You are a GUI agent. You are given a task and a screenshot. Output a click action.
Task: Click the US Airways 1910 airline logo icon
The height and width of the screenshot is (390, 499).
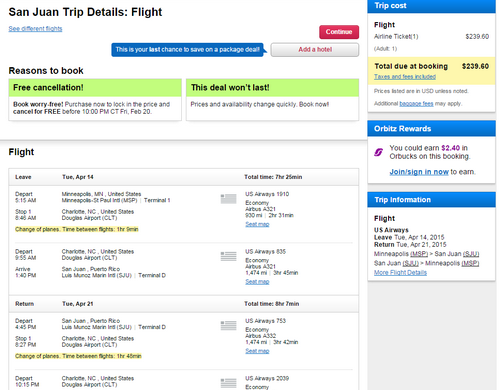click(228, 199)
